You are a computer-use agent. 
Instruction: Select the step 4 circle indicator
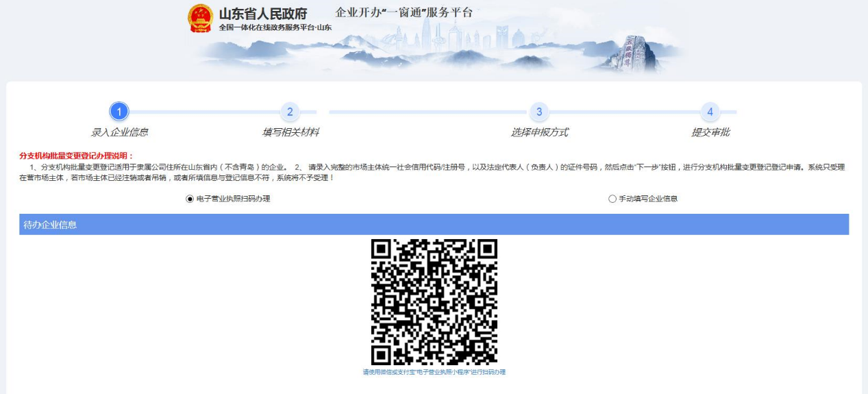pos(710,112)
